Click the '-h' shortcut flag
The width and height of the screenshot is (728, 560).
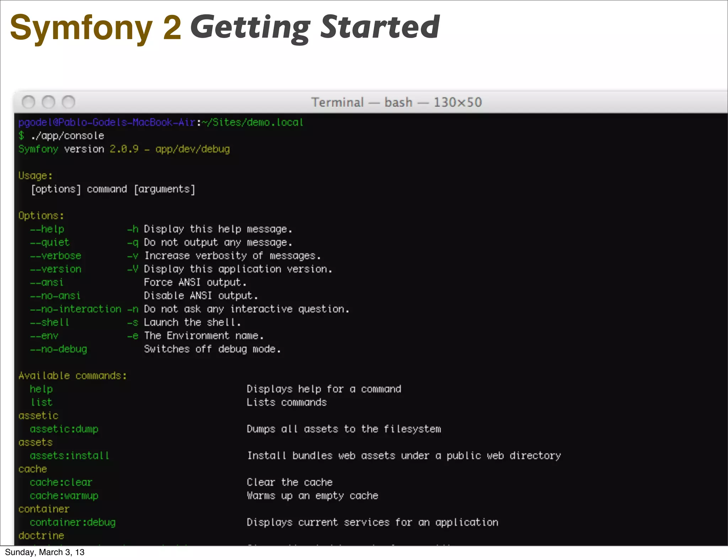tap(133, 229)
